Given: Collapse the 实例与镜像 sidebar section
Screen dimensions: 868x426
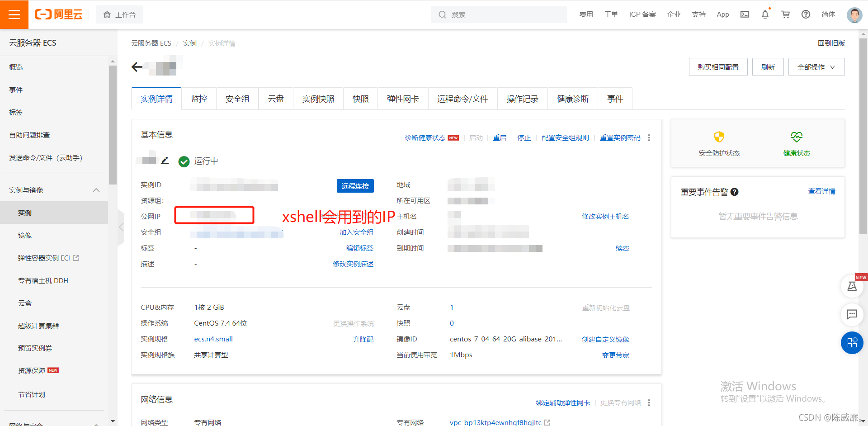Looking at the screenshot, I should coord(96,190).
